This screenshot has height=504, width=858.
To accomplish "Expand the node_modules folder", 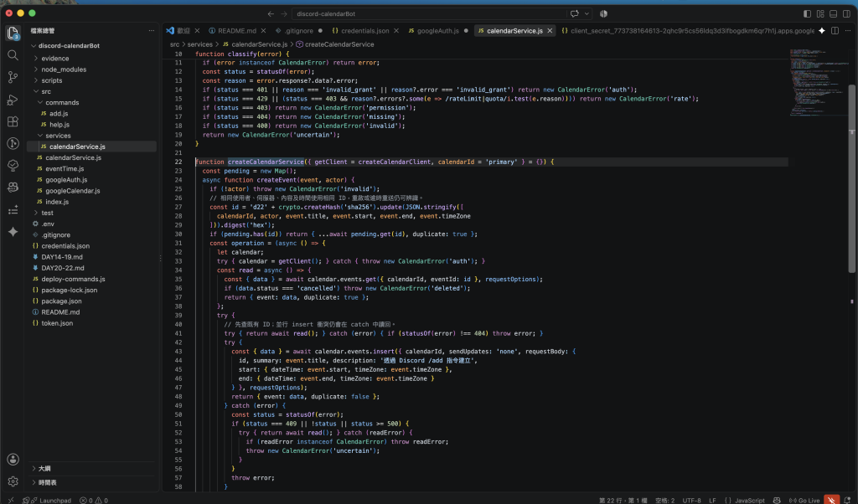I will [x=92, y=69].
